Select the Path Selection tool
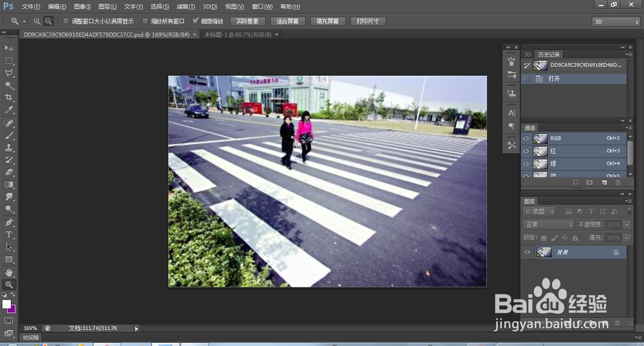Image resolution: width=644 pixels, height=346 pixels. coord(8,247)
